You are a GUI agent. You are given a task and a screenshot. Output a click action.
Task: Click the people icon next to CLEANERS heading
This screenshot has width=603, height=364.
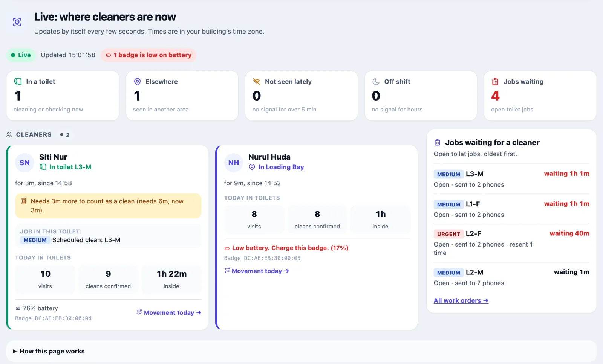(x=9, y=134)
